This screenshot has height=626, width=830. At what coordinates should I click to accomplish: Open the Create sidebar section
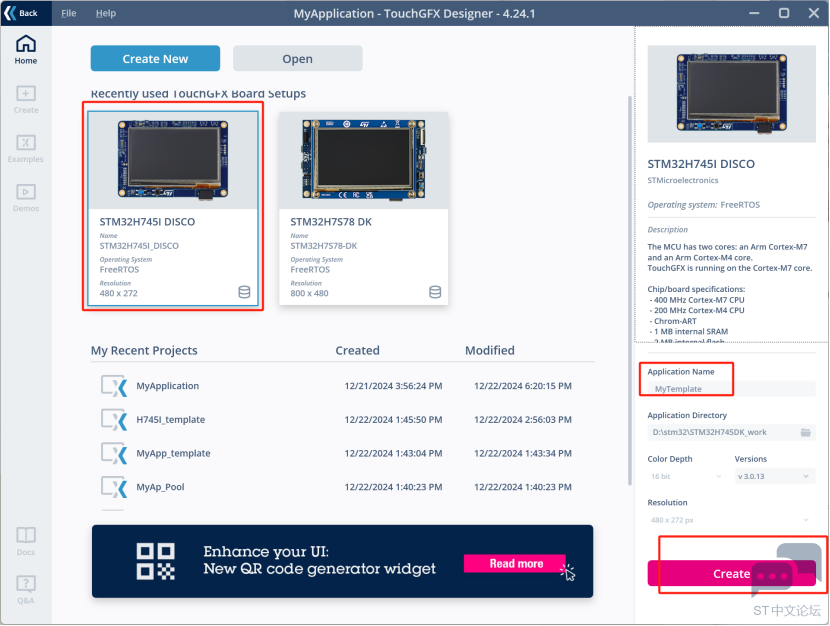[25, 99]
